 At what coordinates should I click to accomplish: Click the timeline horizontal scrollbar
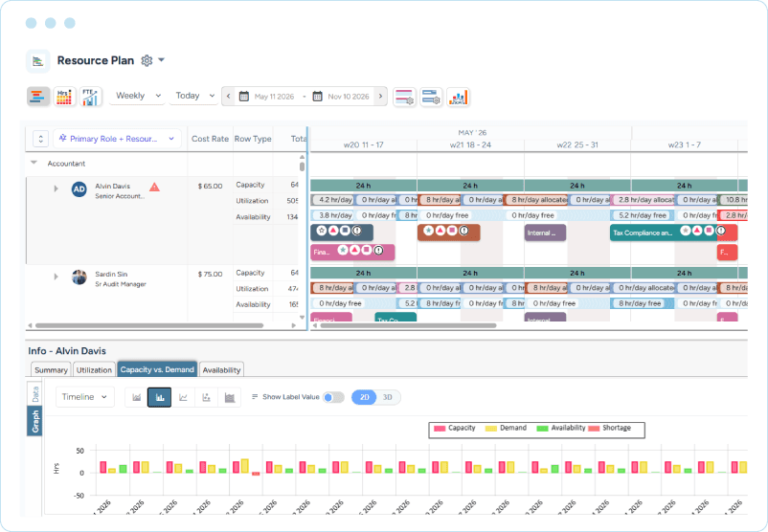409,325
